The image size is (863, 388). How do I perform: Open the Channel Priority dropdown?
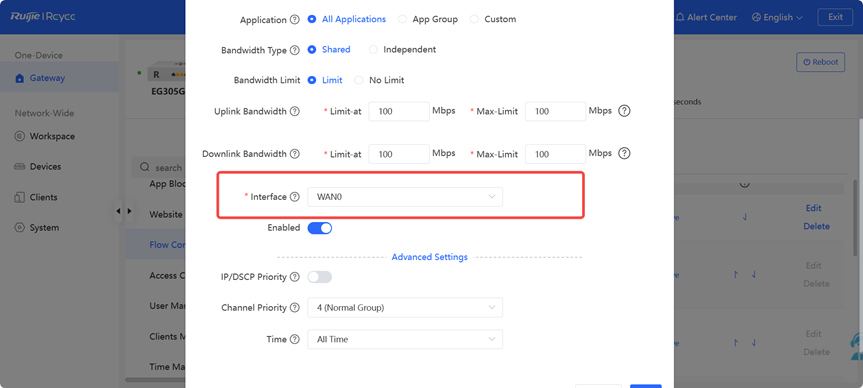405,308
